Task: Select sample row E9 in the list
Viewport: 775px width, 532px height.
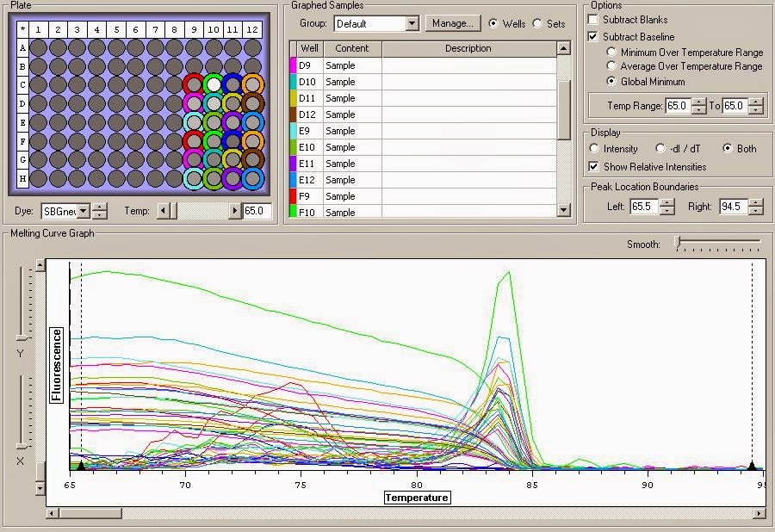Action: click(344, 130)
